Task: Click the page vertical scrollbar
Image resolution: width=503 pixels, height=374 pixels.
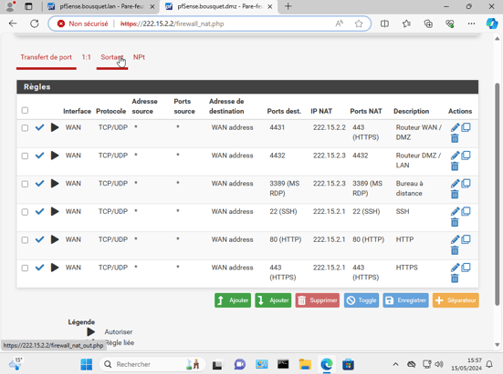Action: click(x=497, y=194)
